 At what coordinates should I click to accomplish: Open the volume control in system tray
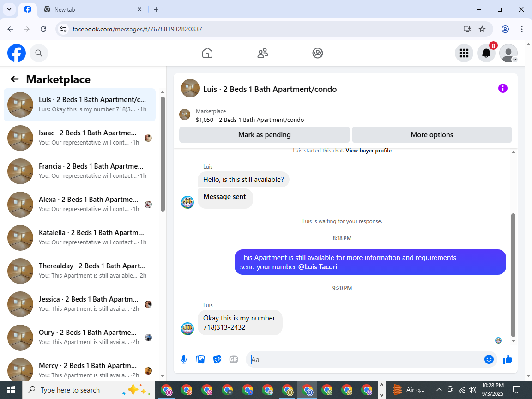pyautogui.click(x=472, y=390)
